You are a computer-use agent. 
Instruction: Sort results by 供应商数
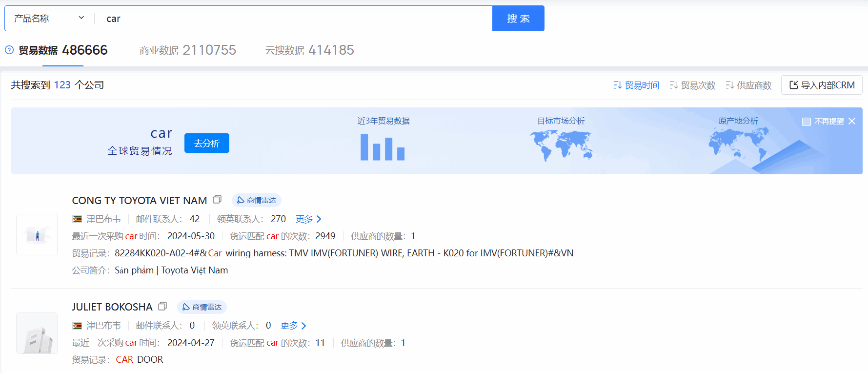tap(748, 85)
